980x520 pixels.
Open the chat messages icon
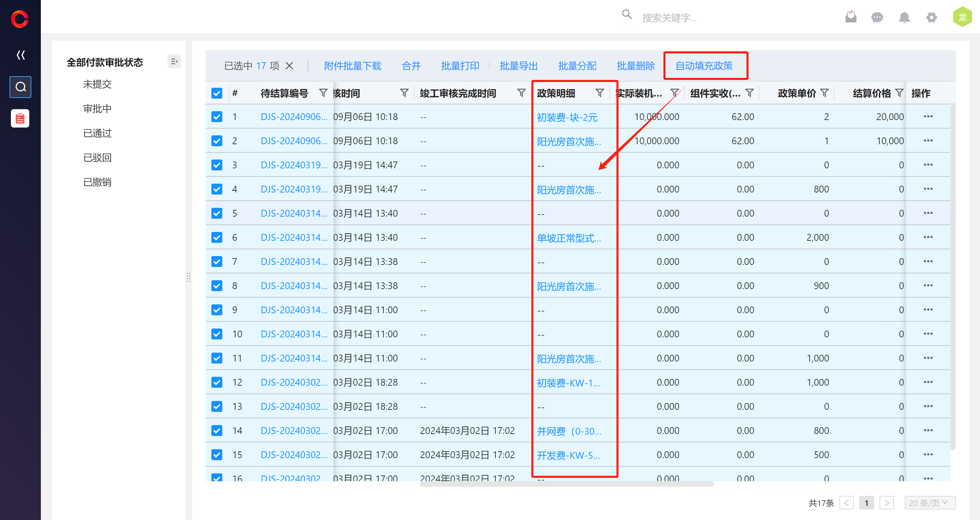click(x=877, y=17)
